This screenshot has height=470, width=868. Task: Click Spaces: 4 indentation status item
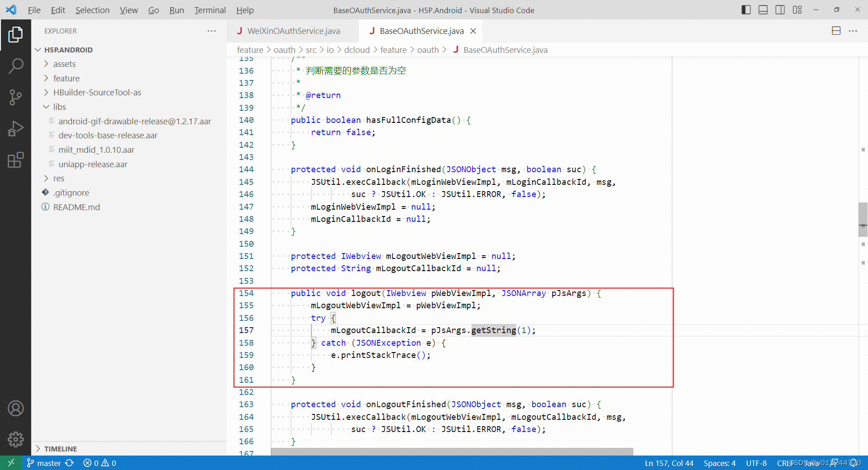[x=719, y=463]
